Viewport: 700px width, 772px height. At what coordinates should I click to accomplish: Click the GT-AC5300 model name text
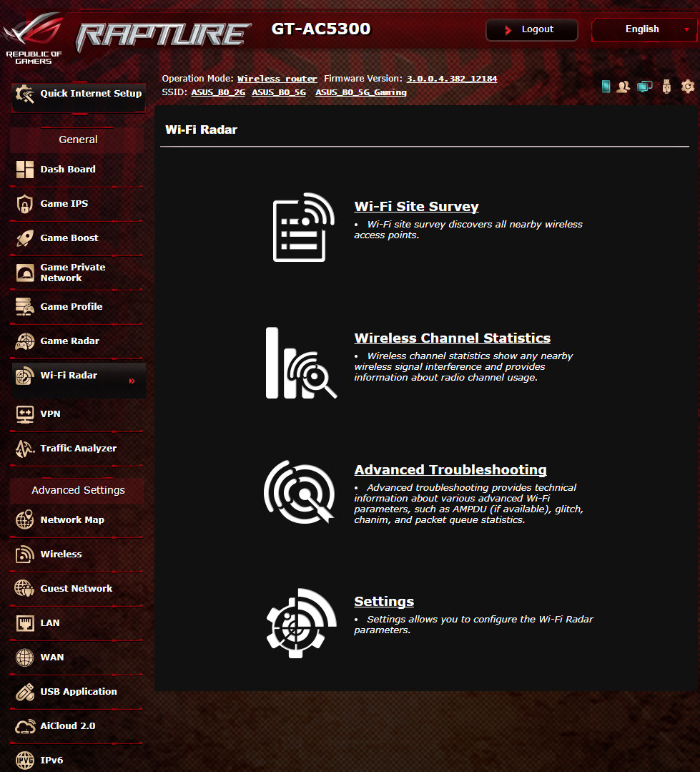click(321, 29)
